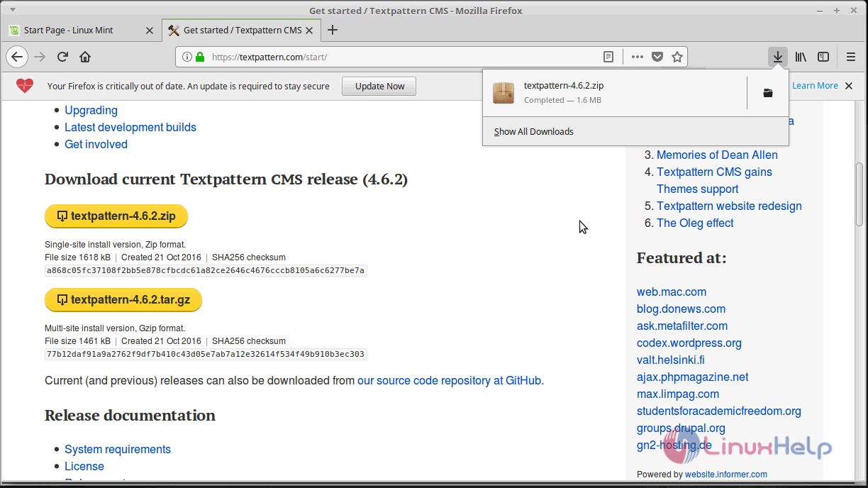Viewport: 868px width, 488px height.
Task: Open a new tab with plus button
Action: (x=333, y=30)
